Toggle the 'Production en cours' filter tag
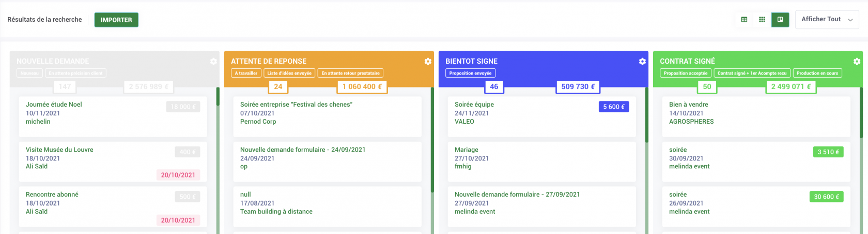868x234 pixels. (x=817, y=74)
